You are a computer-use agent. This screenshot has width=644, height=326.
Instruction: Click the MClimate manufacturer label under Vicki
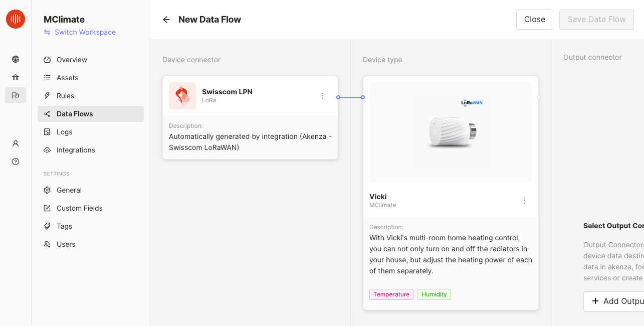[x=383, y=205]
